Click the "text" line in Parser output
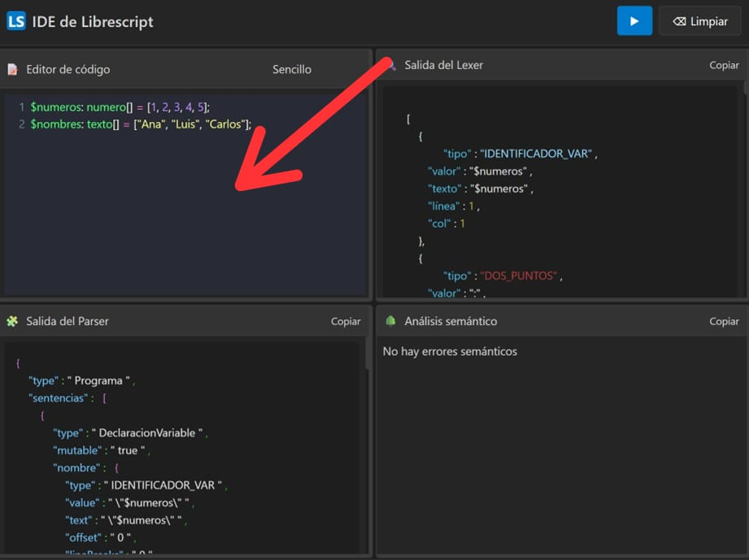 [126, 520]
